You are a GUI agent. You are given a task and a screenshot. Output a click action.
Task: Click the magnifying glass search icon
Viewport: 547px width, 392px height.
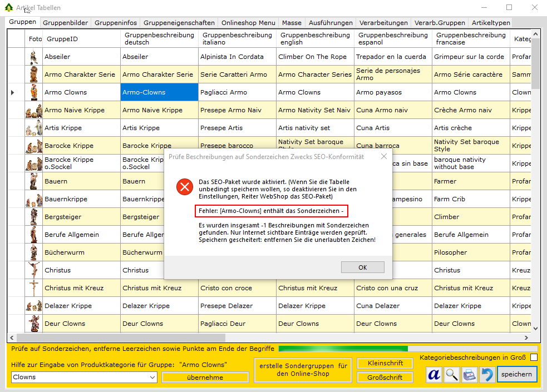click(x=452, y=375)
